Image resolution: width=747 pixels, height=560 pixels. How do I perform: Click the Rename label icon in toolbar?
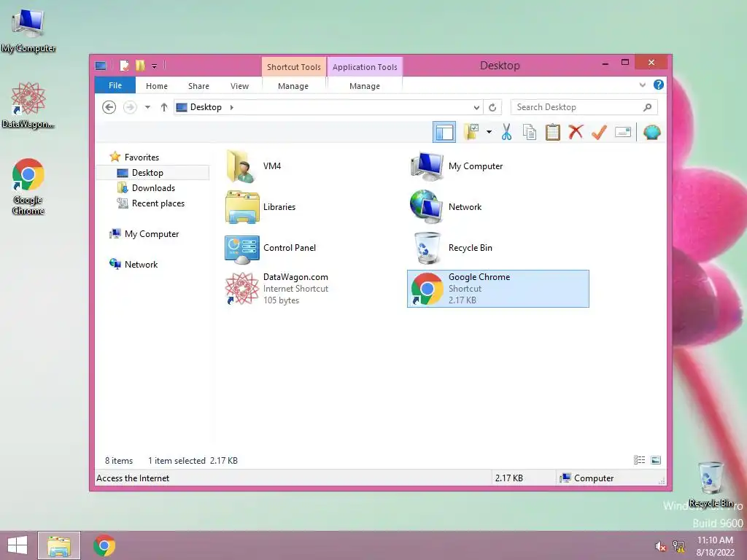coord(623,132)
